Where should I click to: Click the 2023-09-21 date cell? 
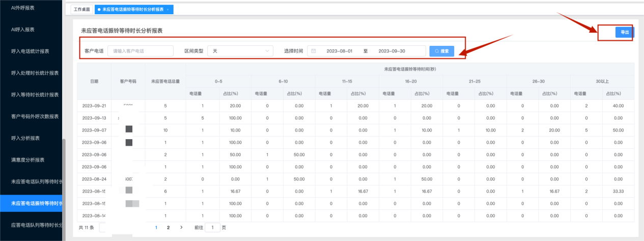(94, 105)
